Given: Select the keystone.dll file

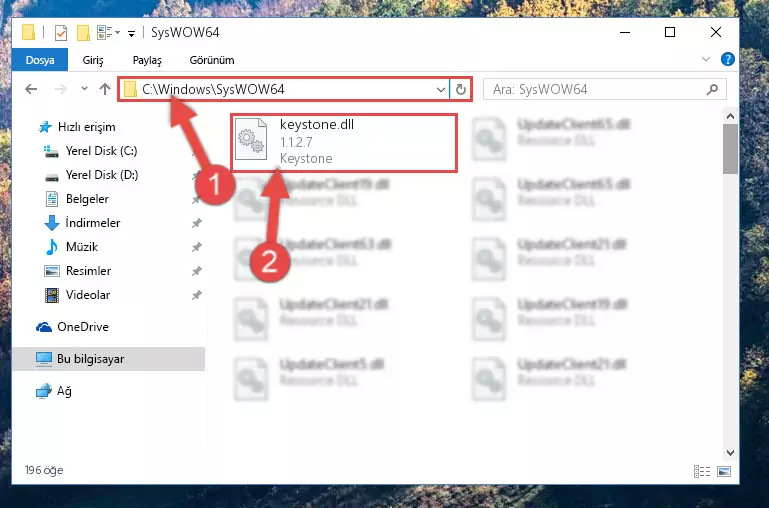Looking at the screenshot, I should click(x=344, y=142).
